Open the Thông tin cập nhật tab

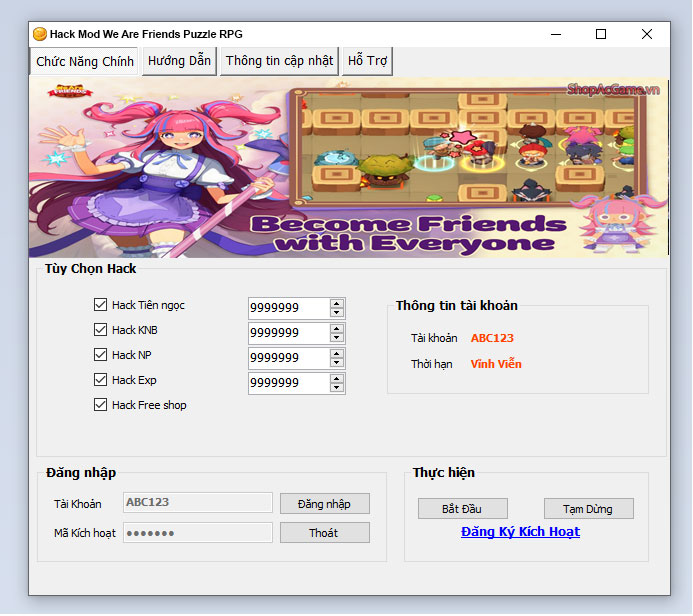tap(279, 61)
